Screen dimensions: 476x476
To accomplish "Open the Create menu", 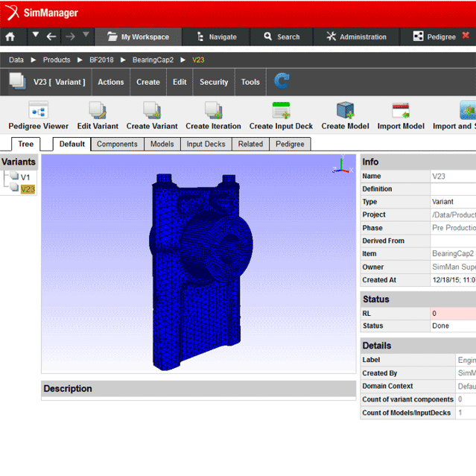I will (x=148, y=82).
